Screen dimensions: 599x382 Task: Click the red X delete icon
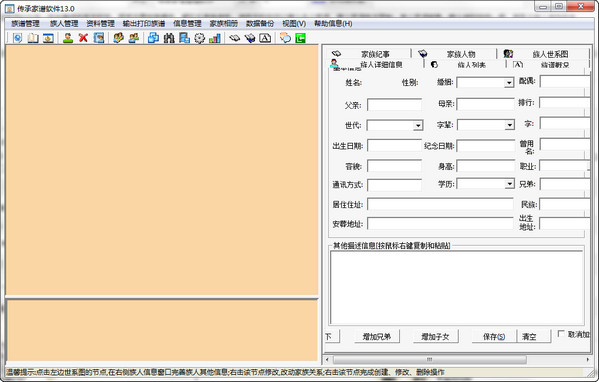[x=83, y=38]
